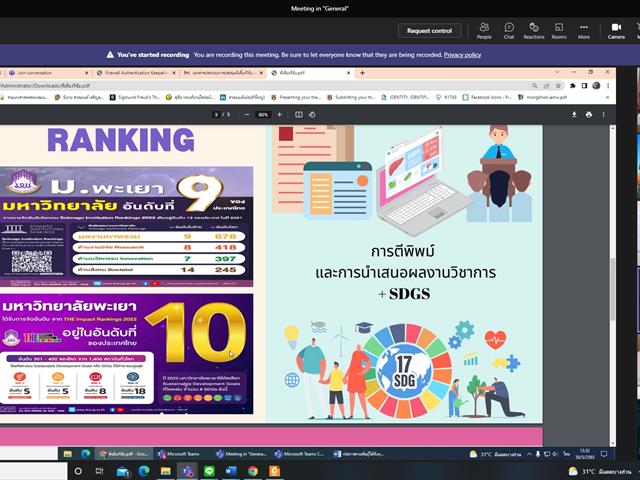Expand the tab search chevron in Chrome
This screenshot has height=480, width=640.
[557, 72]
